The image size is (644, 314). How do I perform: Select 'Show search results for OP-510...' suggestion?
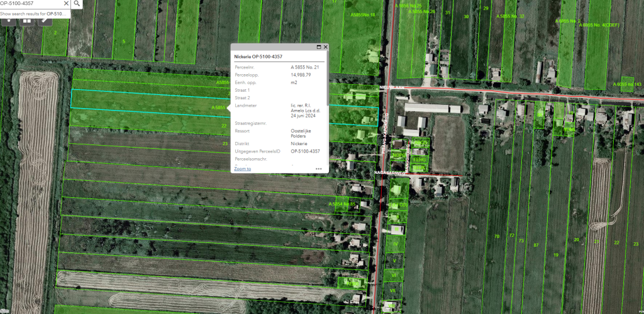tap(35, 13)
